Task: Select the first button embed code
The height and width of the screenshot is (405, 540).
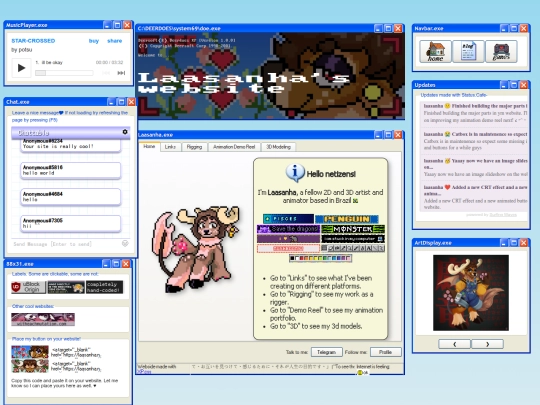Action: tap(76, 352)
